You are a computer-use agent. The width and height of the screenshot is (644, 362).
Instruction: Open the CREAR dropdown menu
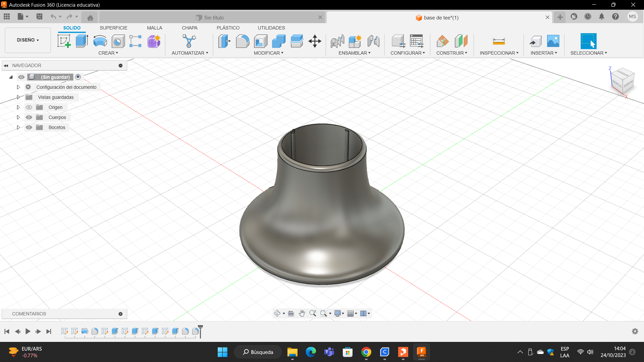coord(108,53)
